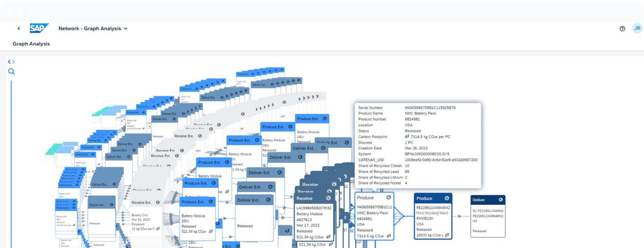Click the package icon on NMC Battery Pack node
This screenshot has width=644, height=248.
click(389, 197)
